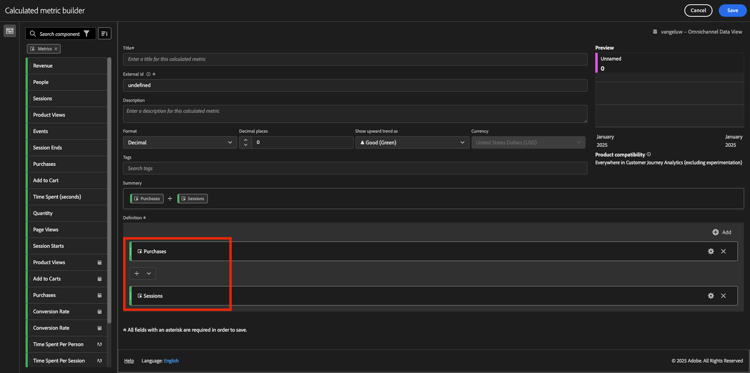The height and width of the screenshot is (373, 750).
Task: Click the Save button
Action: coord(732,11)
